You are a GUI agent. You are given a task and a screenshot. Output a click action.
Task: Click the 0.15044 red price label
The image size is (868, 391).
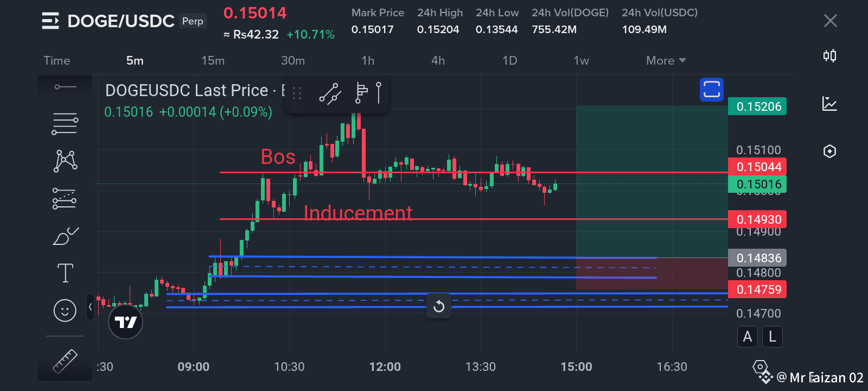tap(757, 167)
